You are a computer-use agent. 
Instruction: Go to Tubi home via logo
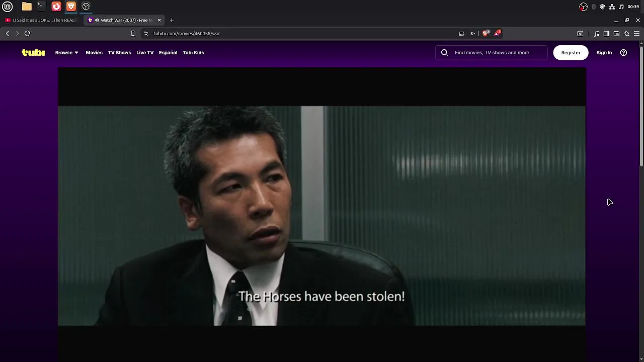(33, 52)
